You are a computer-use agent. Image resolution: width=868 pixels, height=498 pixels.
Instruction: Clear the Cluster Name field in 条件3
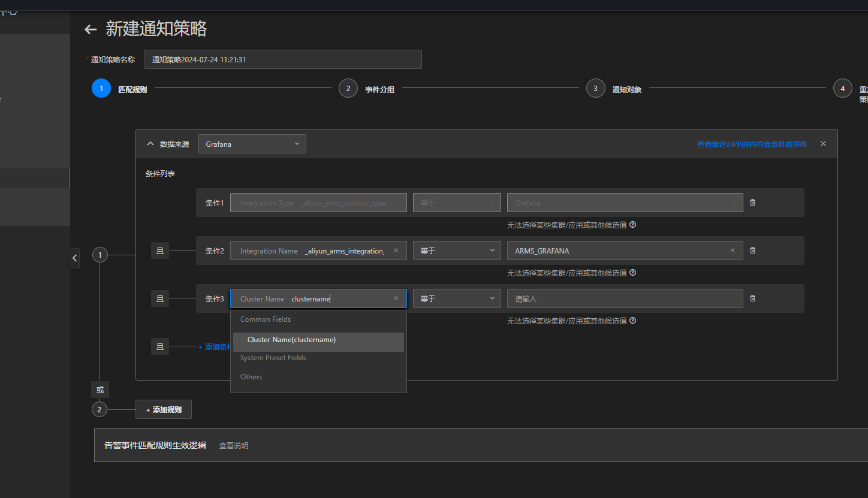pos(396,298)
